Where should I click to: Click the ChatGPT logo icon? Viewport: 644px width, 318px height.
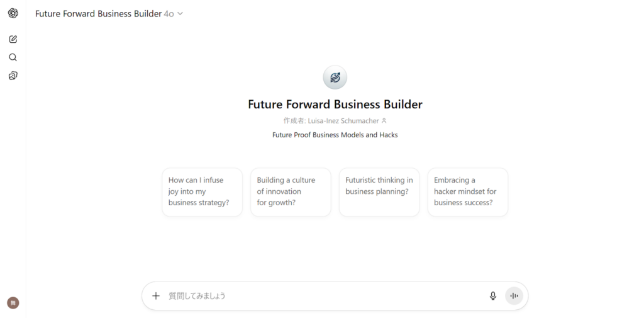(x=13, y=14)
